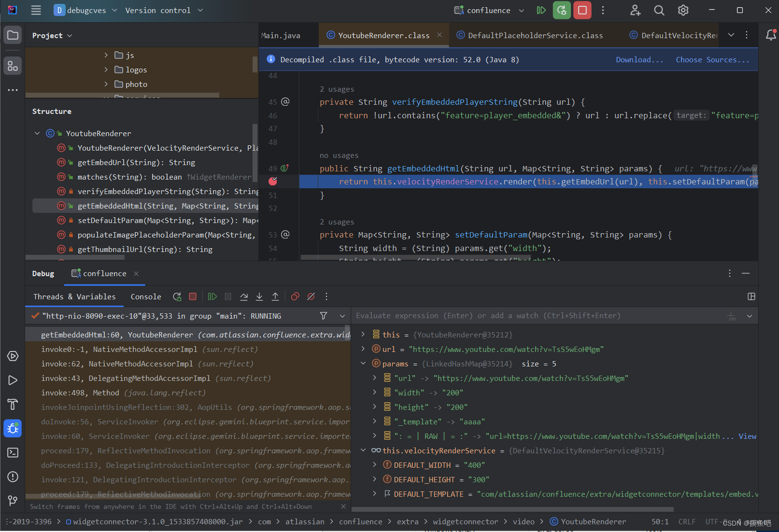Resume the paused program with the Resume icon
The image size is (779, 532).
(212, 296)
